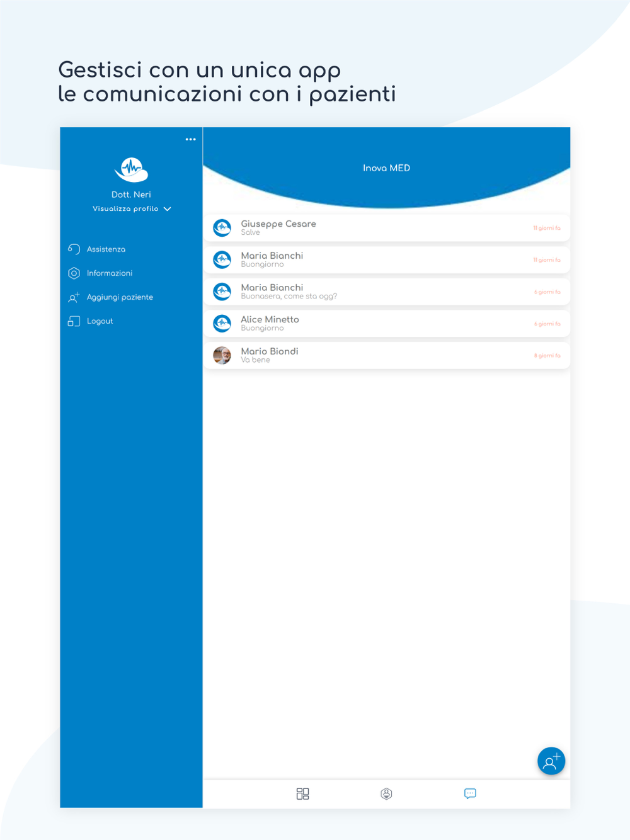This screenshot has height=840, width=630.
Task: Open Maria Bianchi chat saying Buongiorno
Action: pyautogui.click(x=387, y=259)
